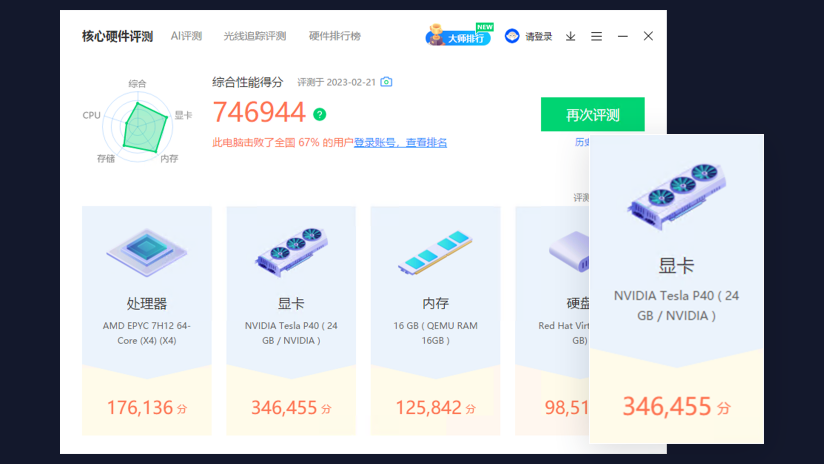Image resolution: width=824 pixels, height=464 pixels.
Task: Click the popup score 346,455 分
Action: click(x=677, y=406)
